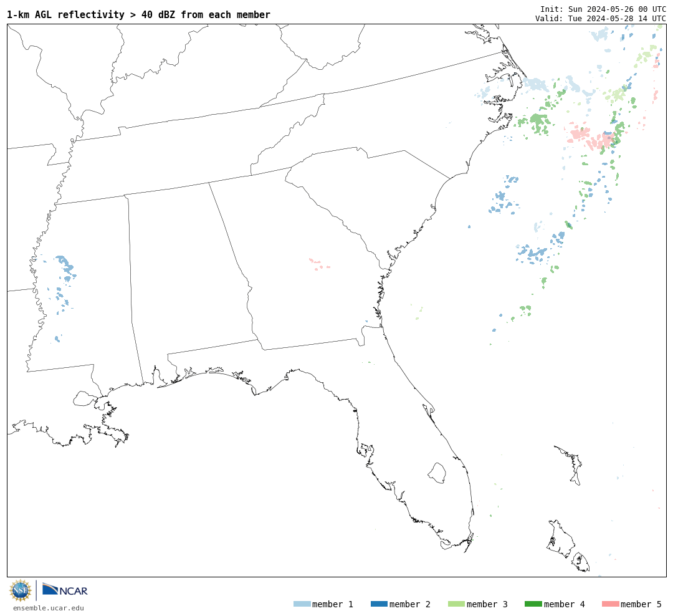673x616 pixels.
Task: Click the NSF logo icon
Action: 20,590
